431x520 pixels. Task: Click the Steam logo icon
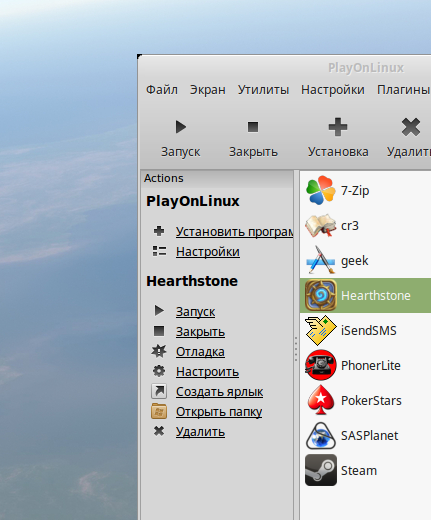321,470
